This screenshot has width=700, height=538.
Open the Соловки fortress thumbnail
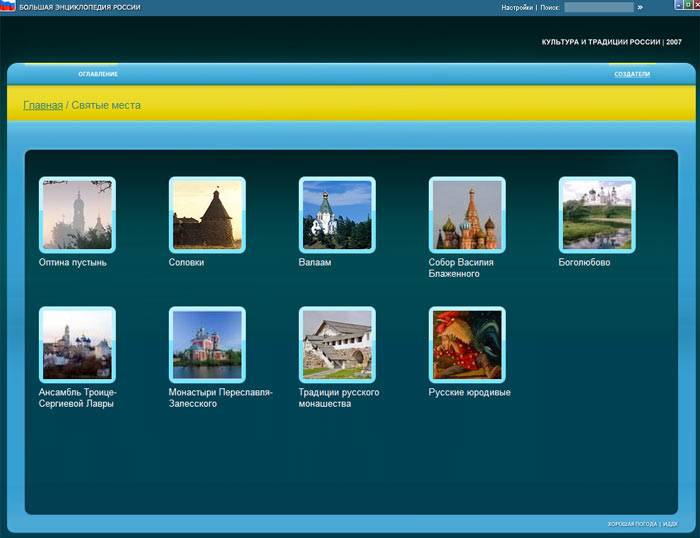207,215
